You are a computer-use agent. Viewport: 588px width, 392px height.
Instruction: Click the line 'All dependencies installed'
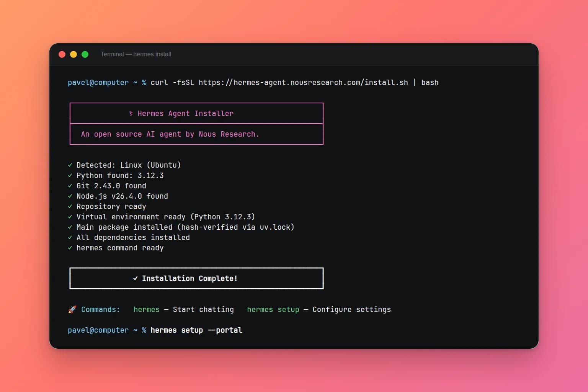tap(133, 238)
